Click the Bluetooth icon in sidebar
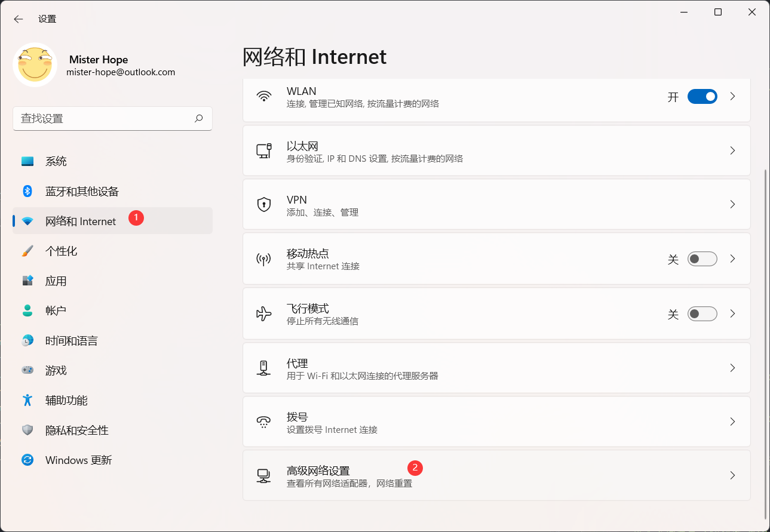This screenshot has height=532, width=770. pyautogui.click(x=27, y=191)
